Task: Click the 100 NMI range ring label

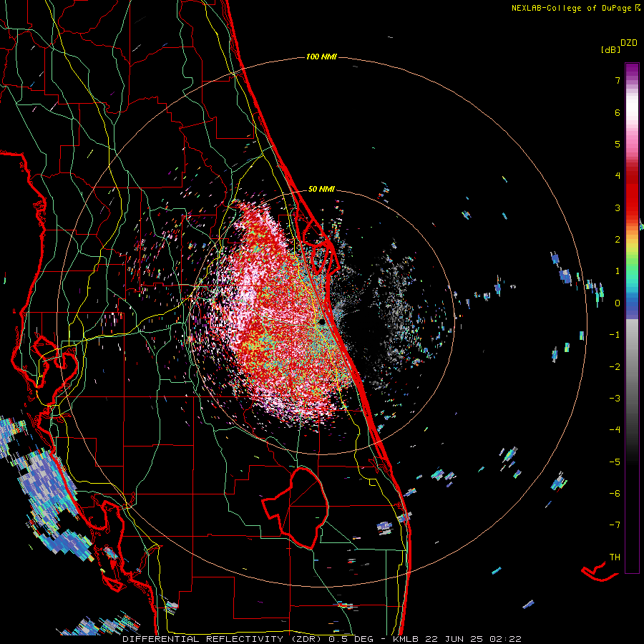Action: tap(321, 57)
